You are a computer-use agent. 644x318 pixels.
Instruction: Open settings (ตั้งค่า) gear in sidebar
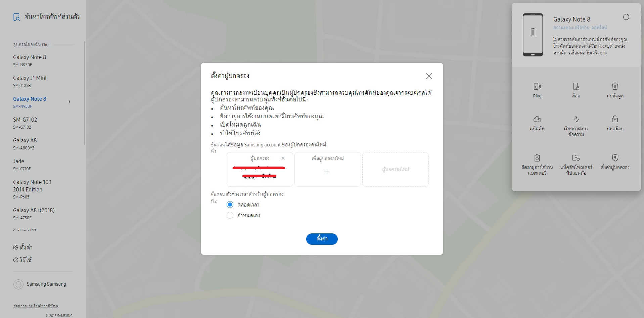tap(23, 247)
